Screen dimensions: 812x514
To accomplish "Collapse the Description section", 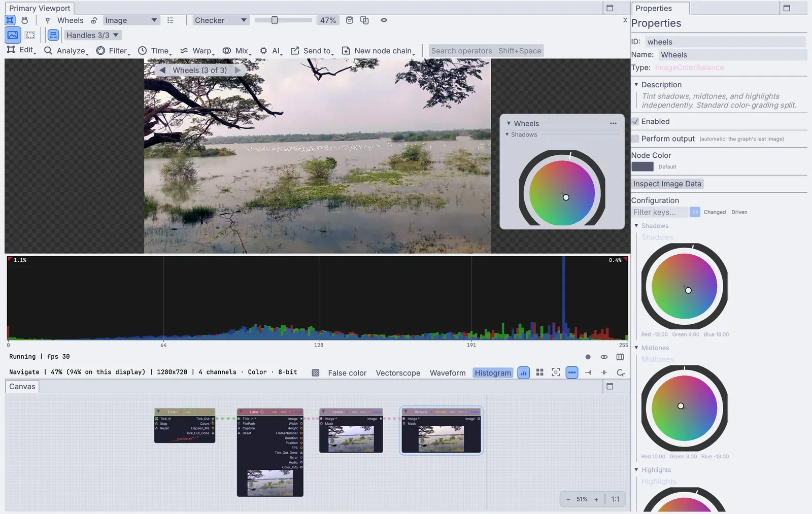I will (x=636, y=85).
